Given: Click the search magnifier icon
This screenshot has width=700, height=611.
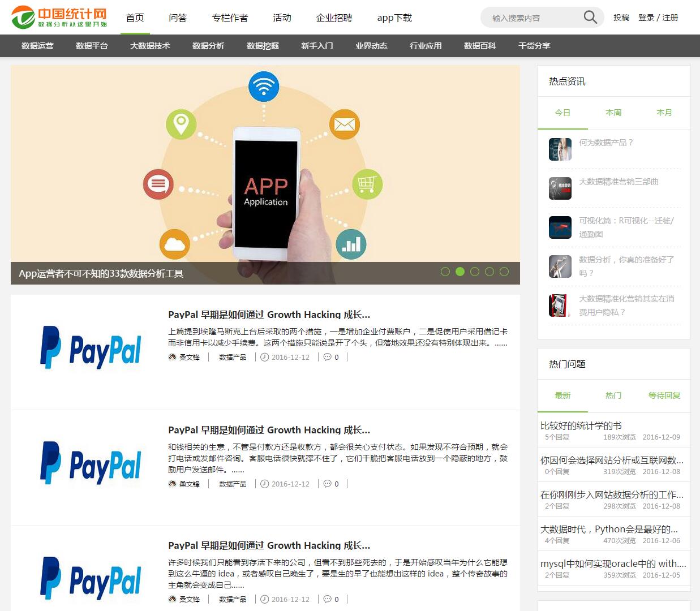Looking at the screenshot, I should [590, 18].
